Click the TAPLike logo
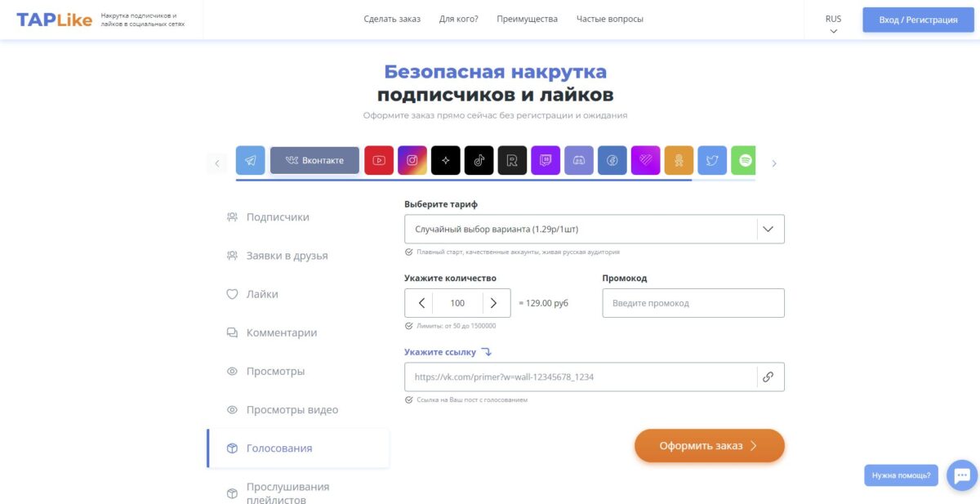Screen dimensions: 980x504 pyautogui.click(x=54, y=20)
